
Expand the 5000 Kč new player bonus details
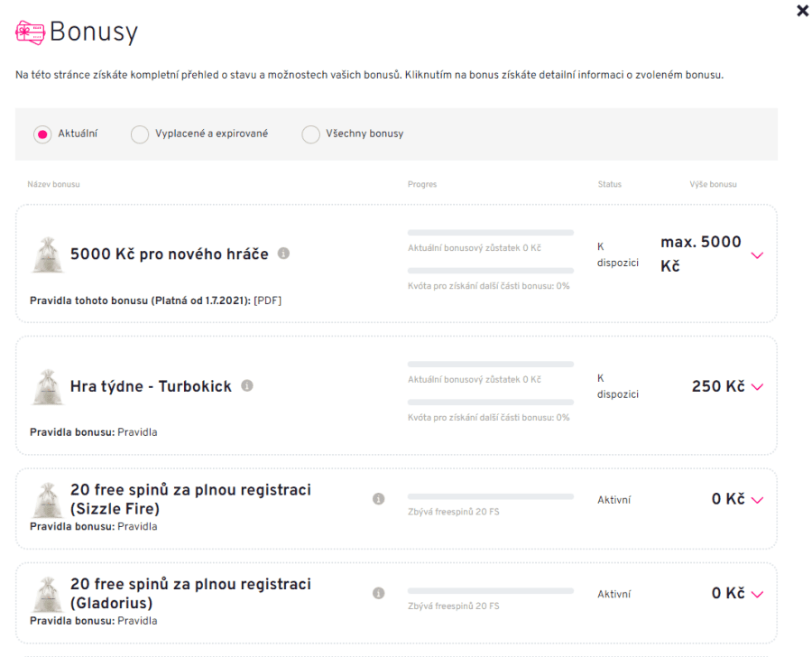(757, 255)
